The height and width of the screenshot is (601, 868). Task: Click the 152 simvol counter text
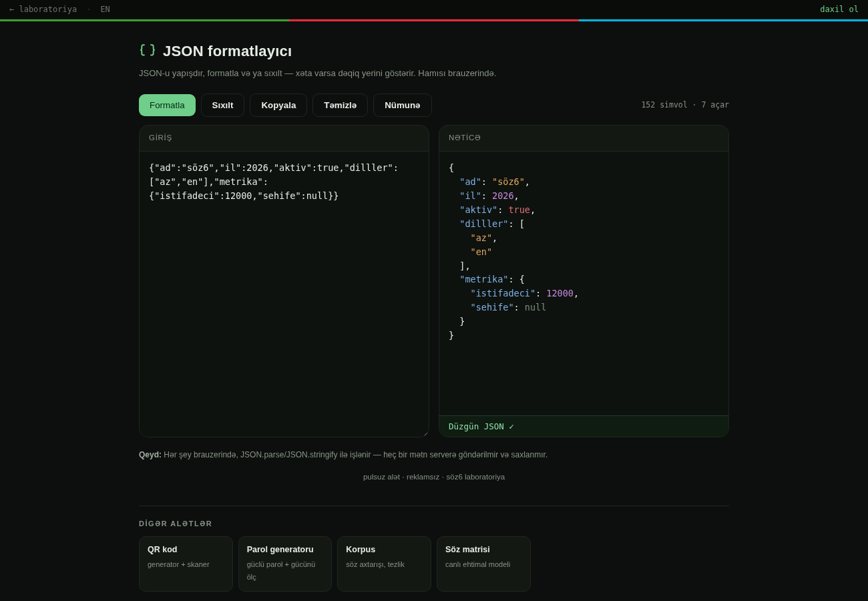click(x=664, y=105)
